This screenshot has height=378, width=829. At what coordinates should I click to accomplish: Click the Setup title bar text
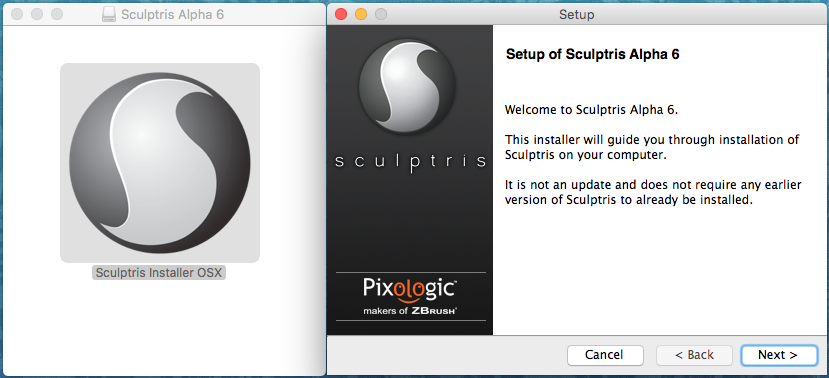577,14
